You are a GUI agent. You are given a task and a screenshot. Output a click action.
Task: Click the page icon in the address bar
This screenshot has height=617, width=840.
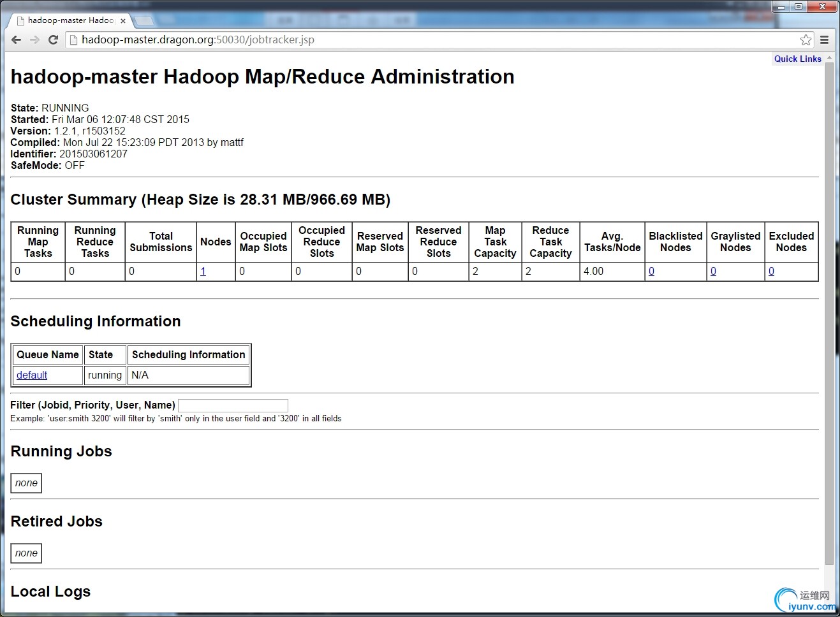pyautogui.click(x=73, y=40)
